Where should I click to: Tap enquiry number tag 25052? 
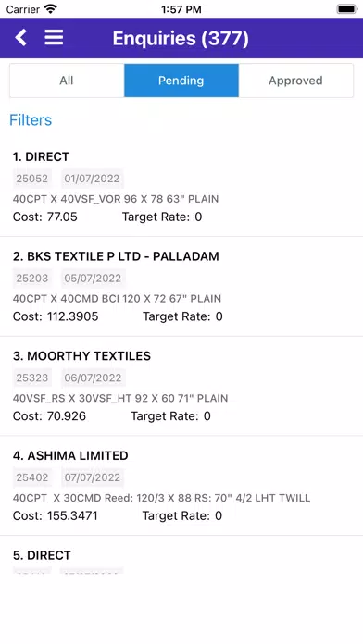pyautogui.click(x=32, y=179)
